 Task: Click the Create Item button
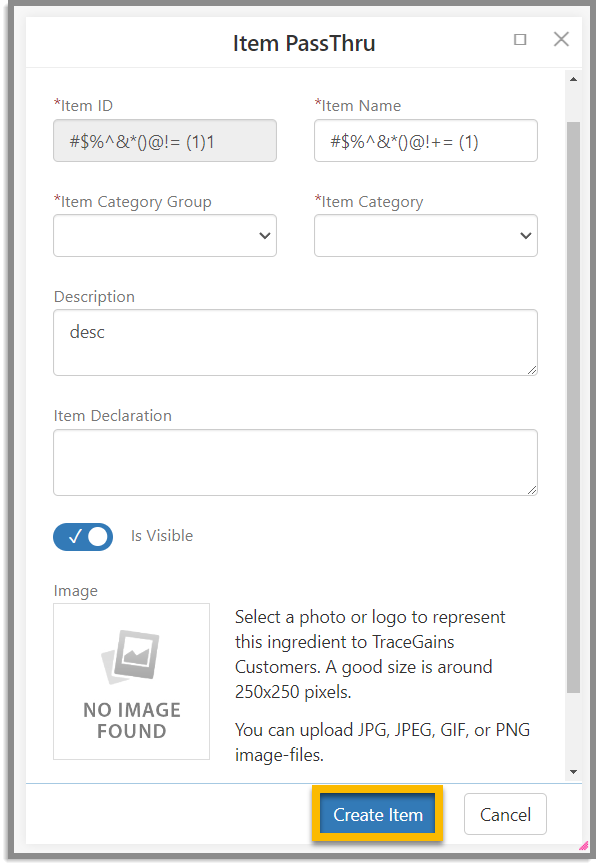(x=378, y=814)
